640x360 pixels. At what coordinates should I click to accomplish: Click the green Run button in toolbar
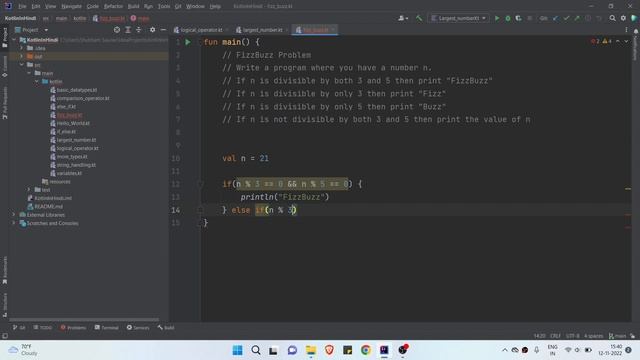click(497, 18)
